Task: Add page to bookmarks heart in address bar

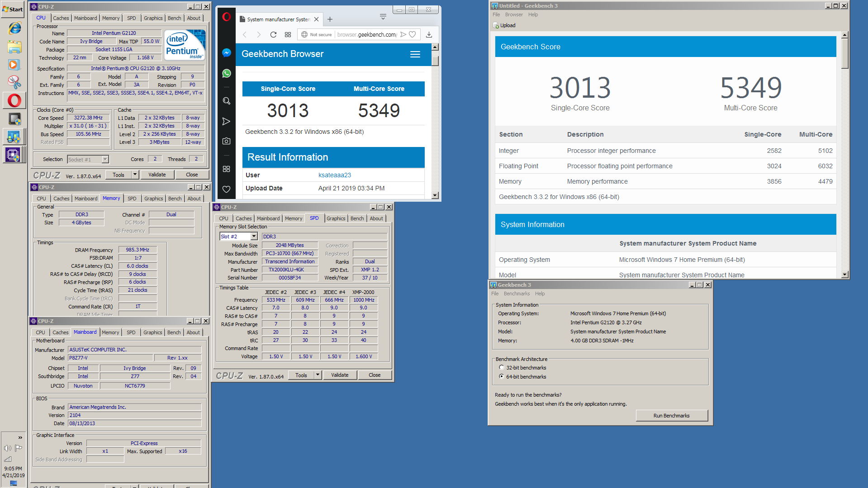Action: point(413,34)
